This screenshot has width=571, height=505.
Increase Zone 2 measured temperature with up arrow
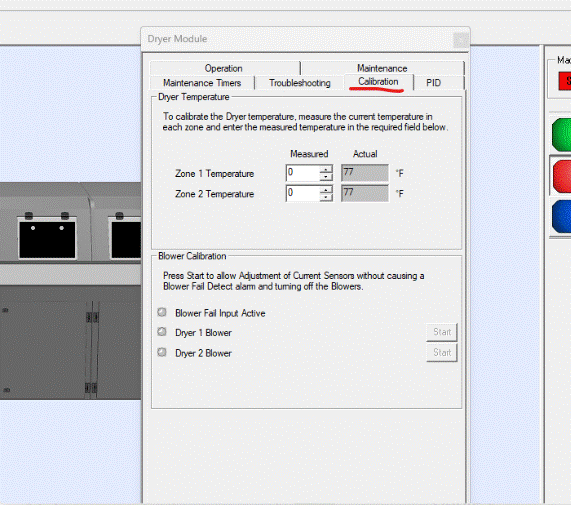326,189
